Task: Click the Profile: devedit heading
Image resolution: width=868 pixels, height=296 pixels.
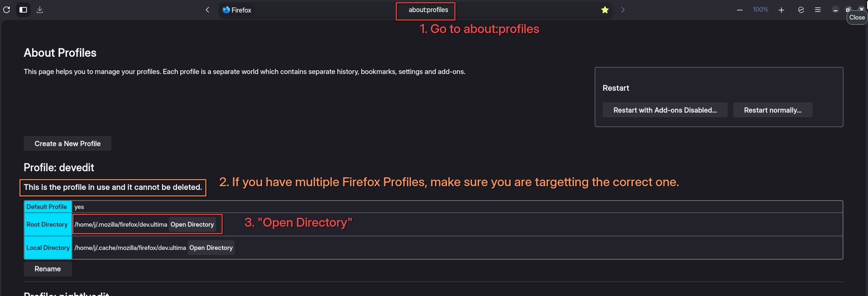Action: pos(59,168)
